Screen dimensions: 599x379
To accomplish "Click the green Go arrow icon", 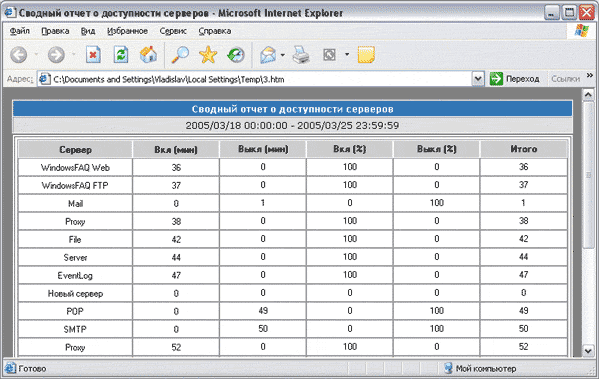I will (496, 79).
